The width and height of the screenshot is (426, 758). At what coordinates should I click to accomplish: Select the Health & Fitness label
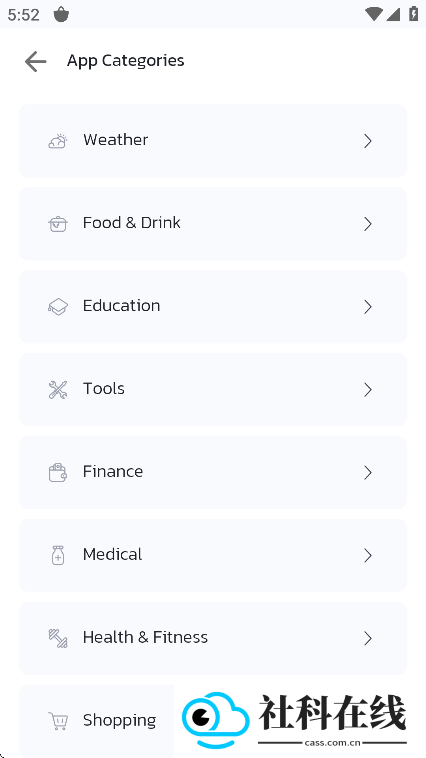pos(146,637)
